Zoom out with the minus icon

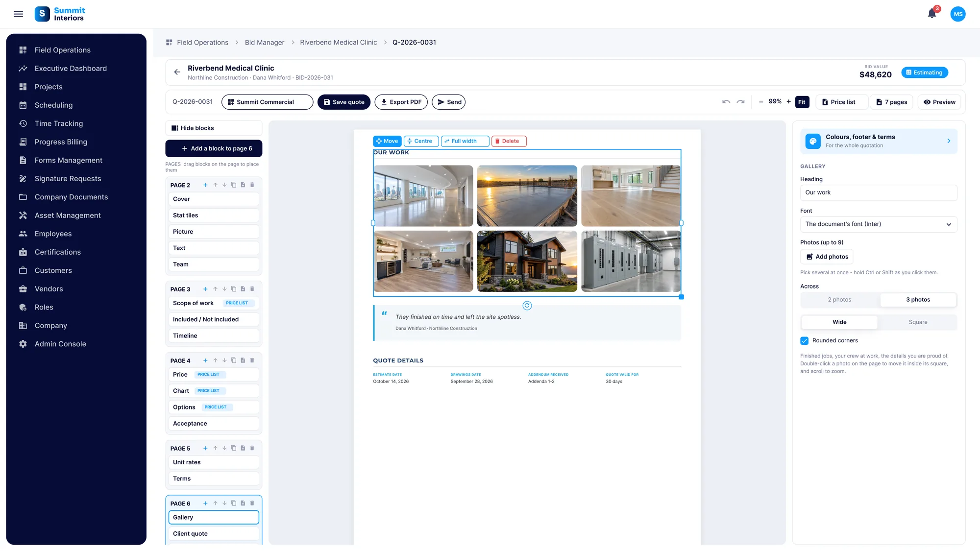[x=761, y=102]
